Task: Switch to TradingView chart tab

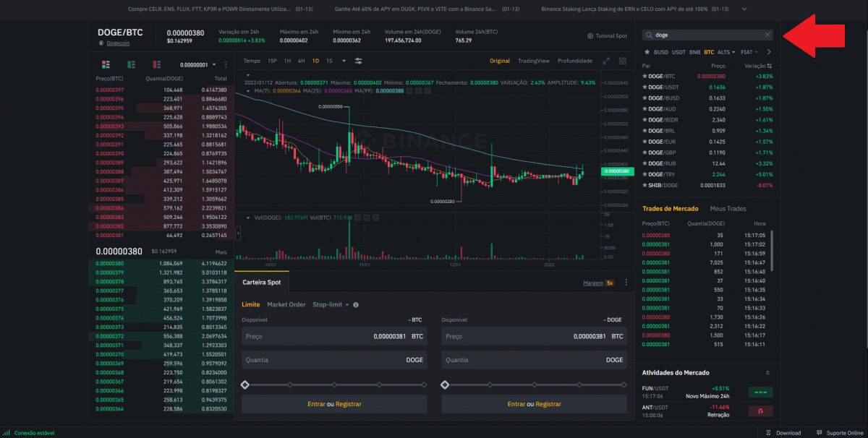Action: point(533,61)
